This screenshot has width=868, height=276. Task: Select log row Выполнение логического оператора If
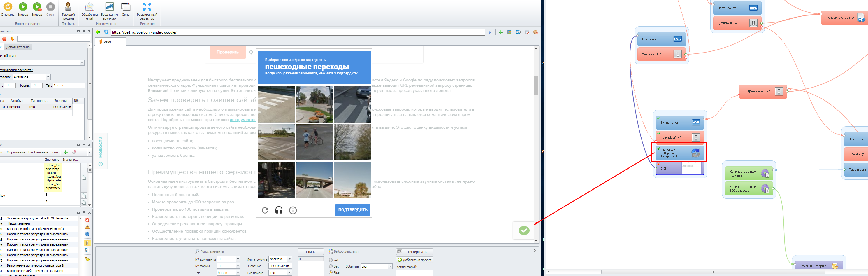[36, 265]
